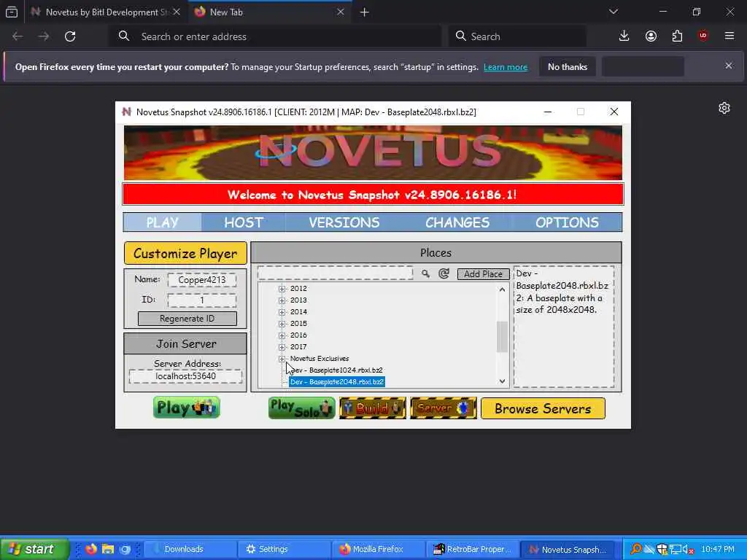Image resolution: width=747 pixels, height=560 pixels.
Task: Reload the Firefox page
Action: (70, 36)
